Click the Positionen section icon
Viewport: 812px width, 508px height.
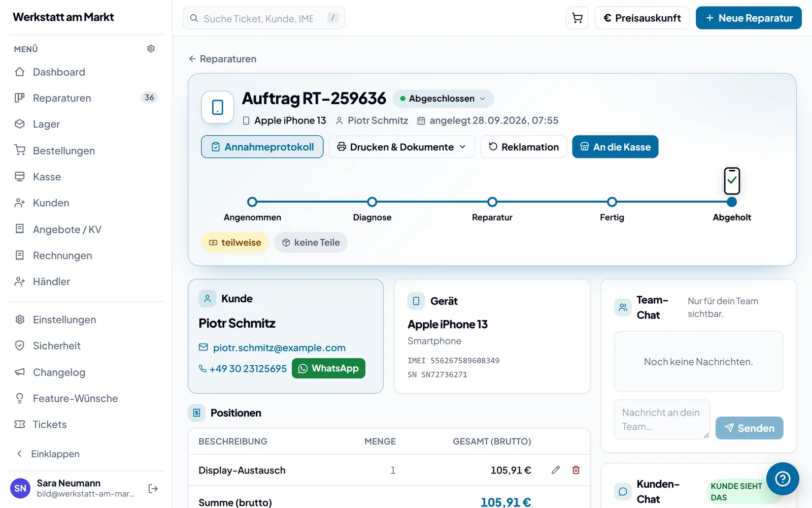tap(196, 413)
